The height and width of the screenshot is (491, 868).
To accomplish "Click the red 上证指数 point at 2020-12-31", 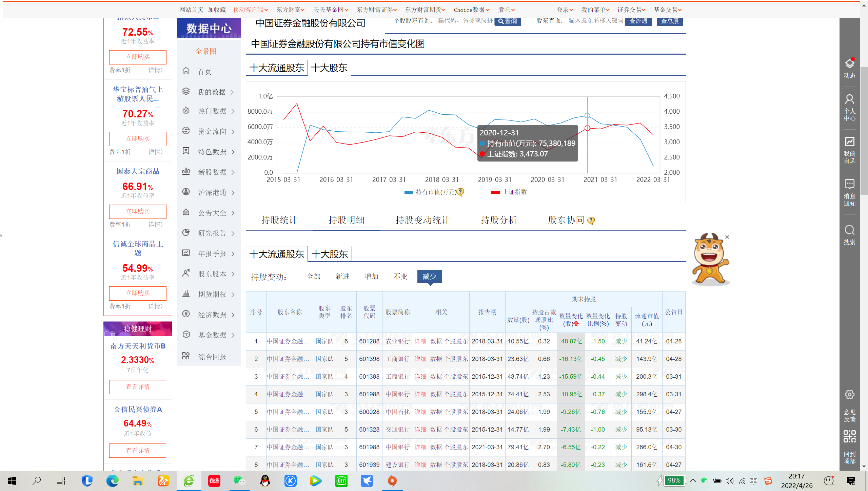I will pyautogui.click(x=587, y=128).
